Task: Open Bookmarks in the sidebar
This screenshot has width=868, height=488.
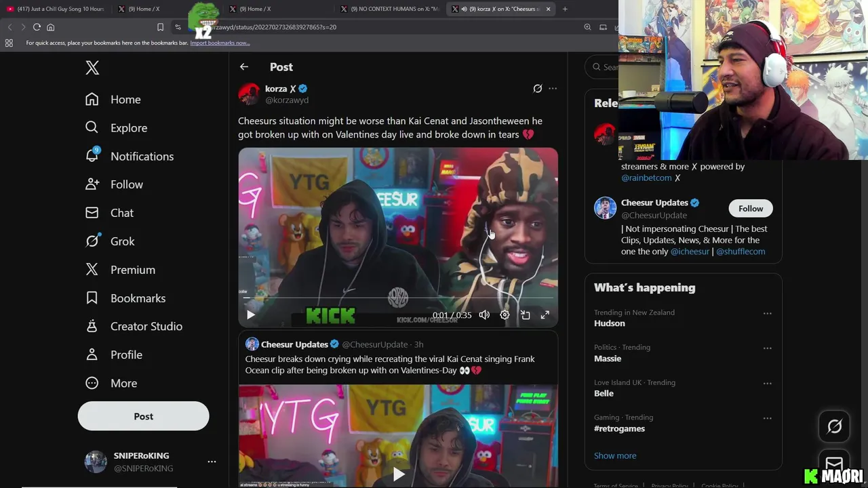Action: [x=125, y=298]
